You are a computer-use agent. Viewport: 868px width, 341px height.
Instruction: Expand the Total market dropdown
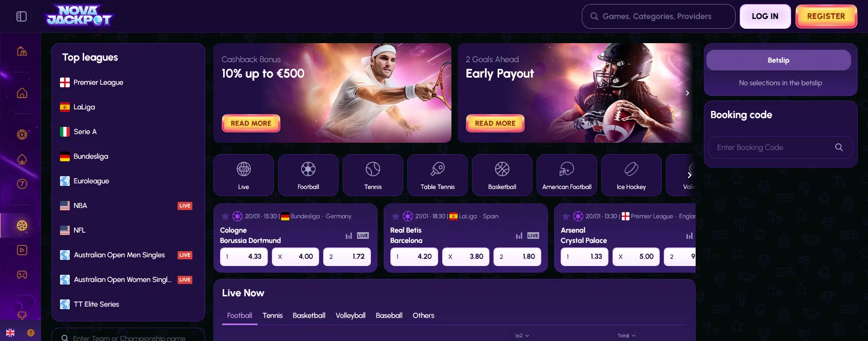(626, 335)
